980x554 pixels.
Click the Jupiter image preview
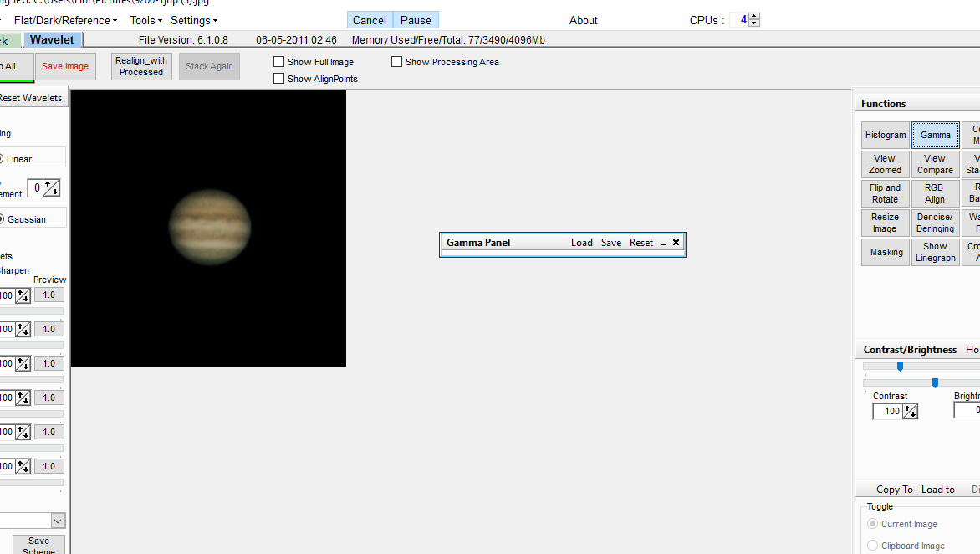coord(209,228)
